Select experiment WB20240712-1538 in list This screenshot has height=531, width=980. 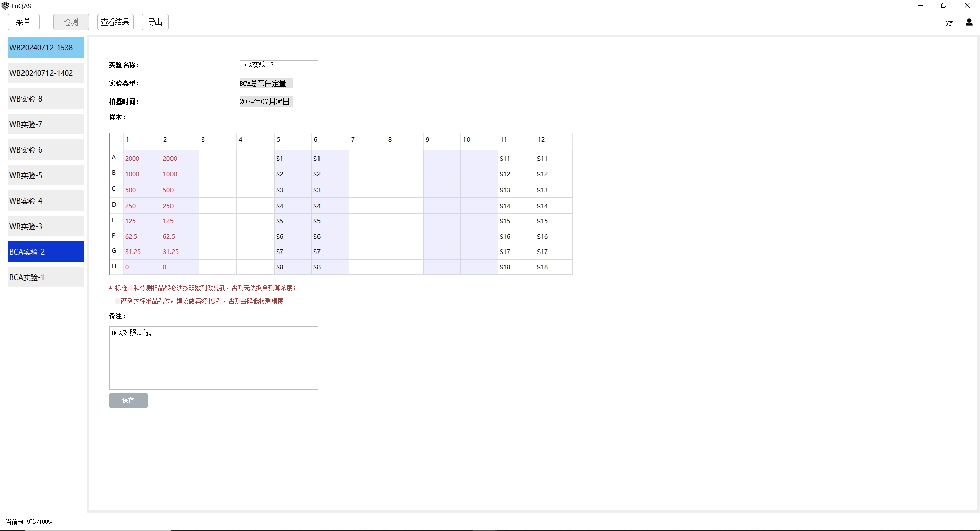click(46, 47)
